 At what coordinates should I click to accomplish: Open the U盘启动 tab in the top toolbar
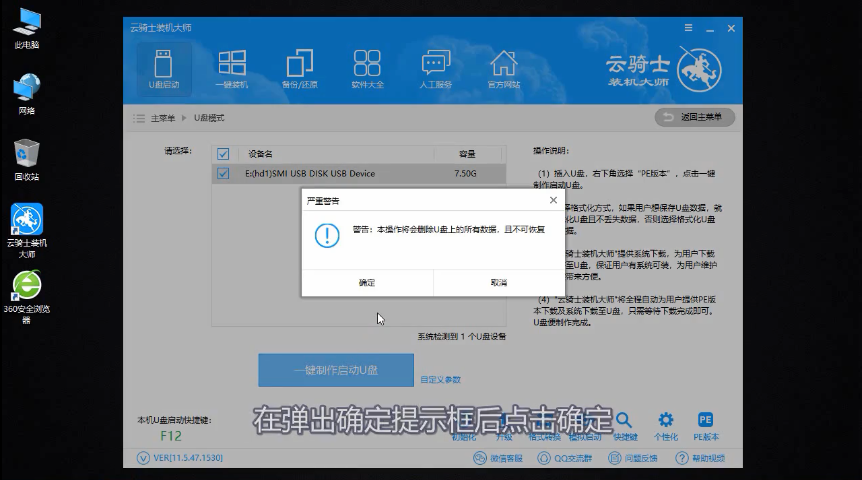164,69
